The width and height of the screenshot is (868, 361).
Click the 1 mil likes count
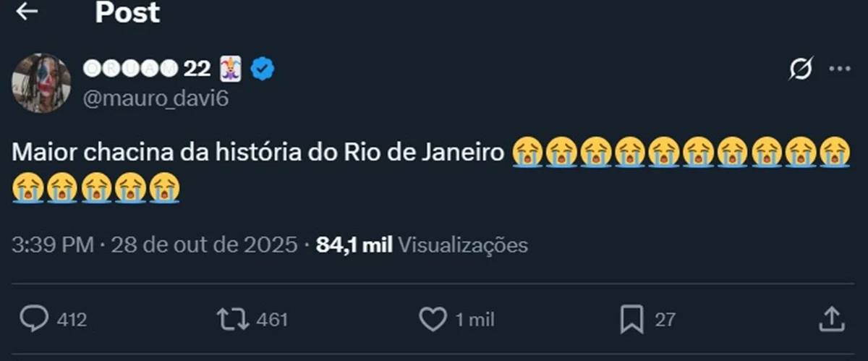point(475,320)
